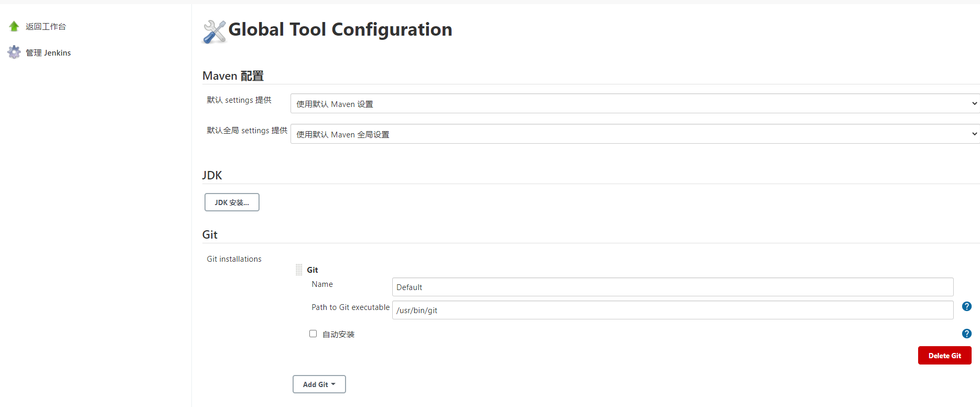Open help icon beside 自动安装 checkbox
The image size is (980, 407).
pyautogui.click(x=967, y=334)
